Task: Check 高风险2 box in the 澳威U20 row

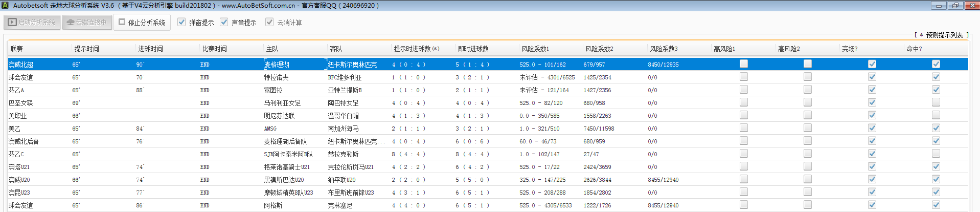Action: pyautogui.click(x=808, y=179)
